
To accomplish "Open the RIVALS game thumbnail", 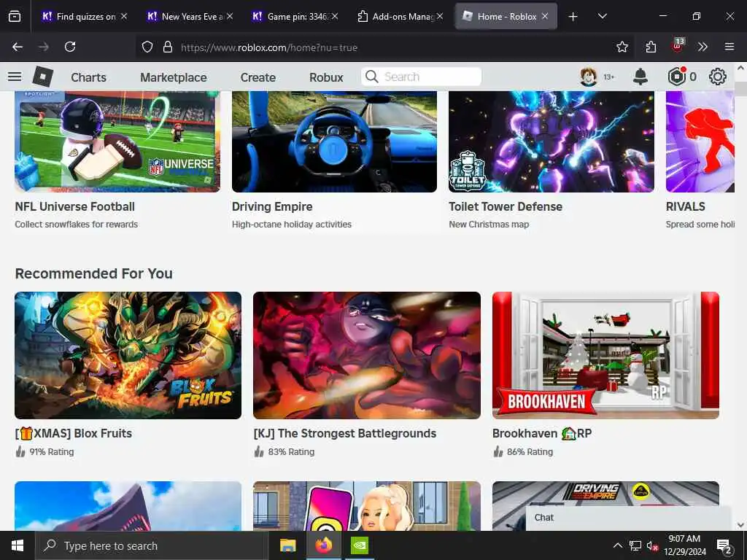I will tap(700, 141).
